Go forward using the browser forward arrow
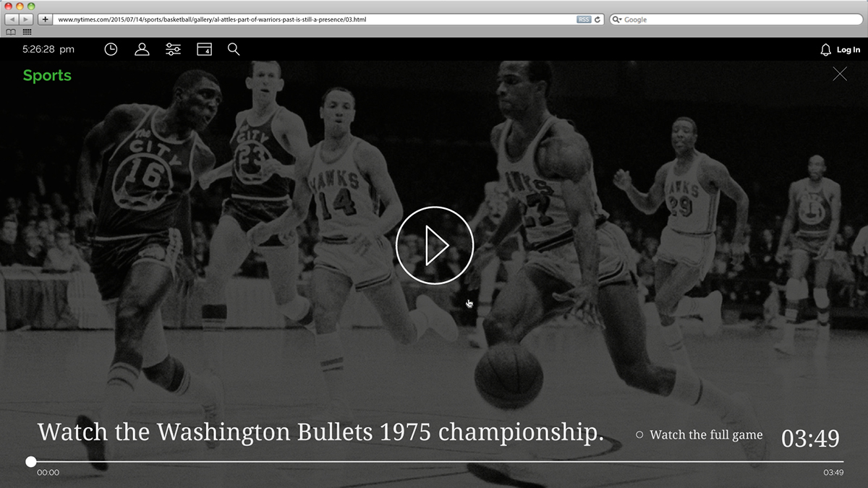Viewport: 868px width, 488px height. coord(26,20)
